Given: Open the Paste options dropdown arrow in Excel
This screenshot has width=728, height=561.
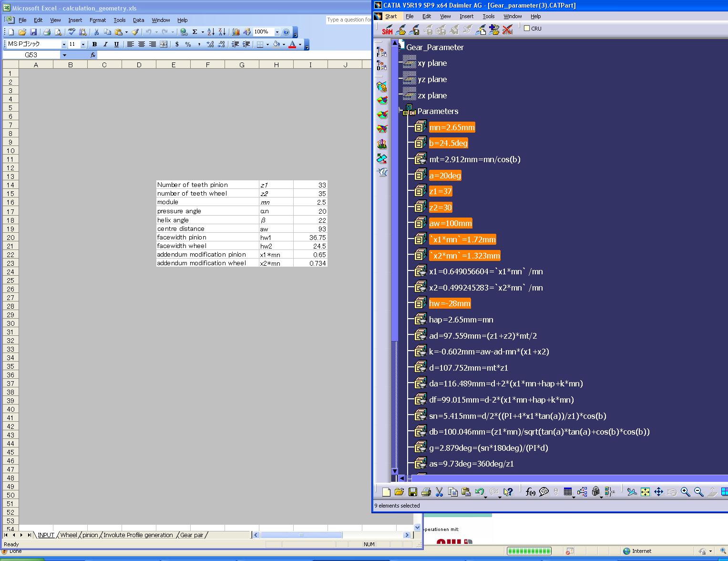Looking at the screenshot, I should [x=126, y=32].
